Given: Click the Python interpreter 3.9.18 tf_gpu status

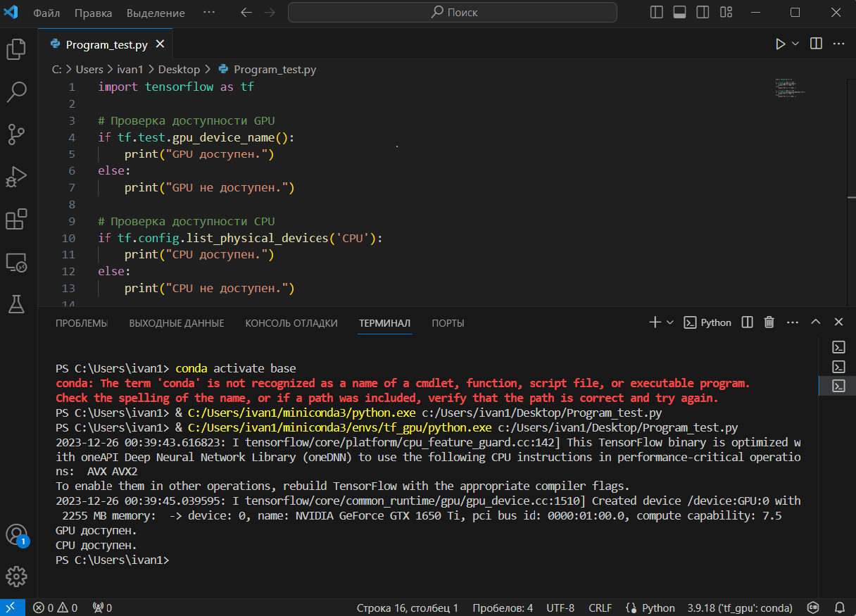Looking at the screenshot, I should coord(740,608).
